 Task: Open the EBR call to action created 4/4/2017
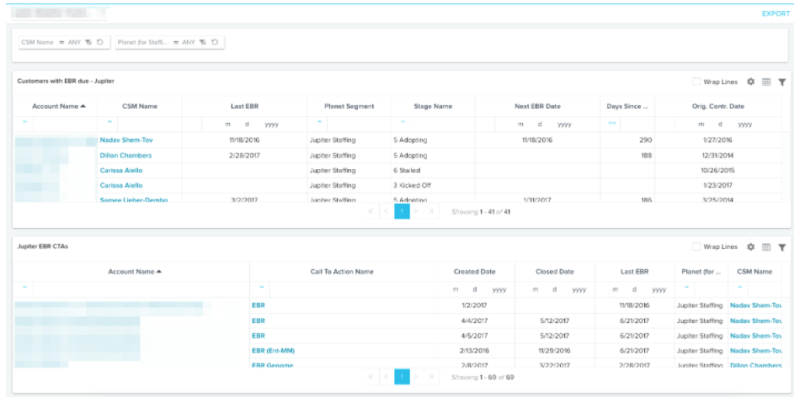point(258,320)
